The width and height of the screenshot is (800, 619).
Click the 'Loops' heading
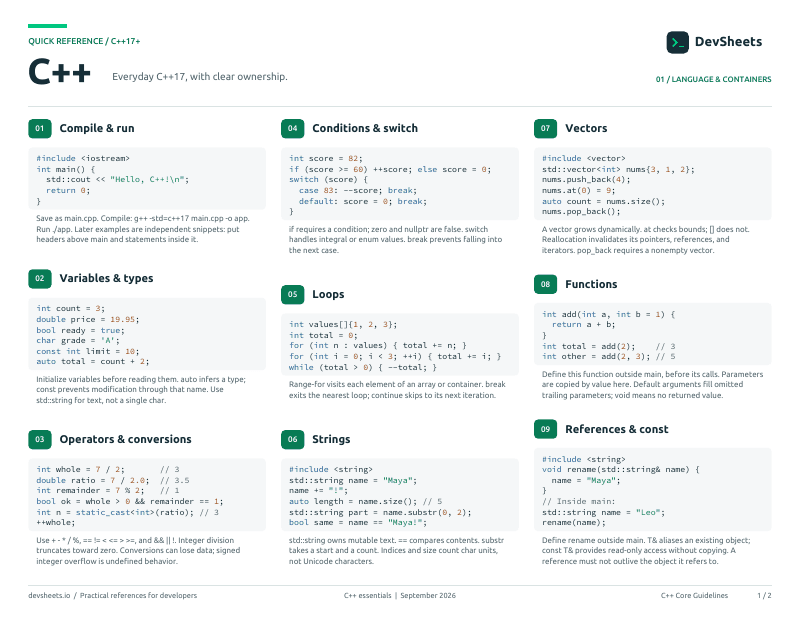point(328,294)
